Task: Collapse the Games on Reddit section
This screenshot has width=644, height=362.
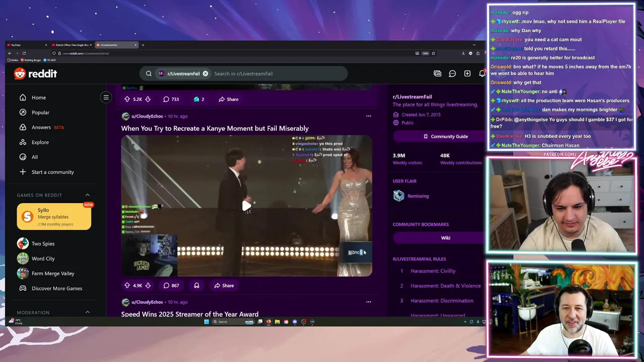Action: pyautogui.click(x=87, y=195)
